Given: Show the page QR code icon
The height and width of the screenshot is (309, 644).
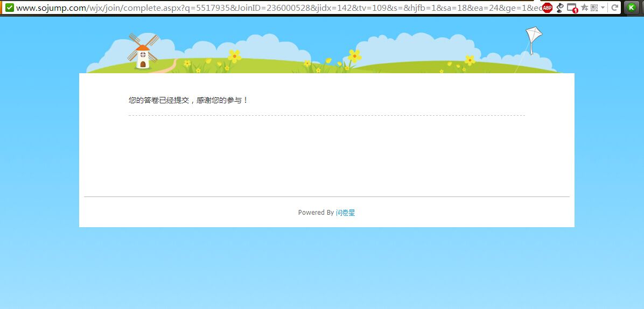Looking at the screenshot, I should [x=594, y=8].
